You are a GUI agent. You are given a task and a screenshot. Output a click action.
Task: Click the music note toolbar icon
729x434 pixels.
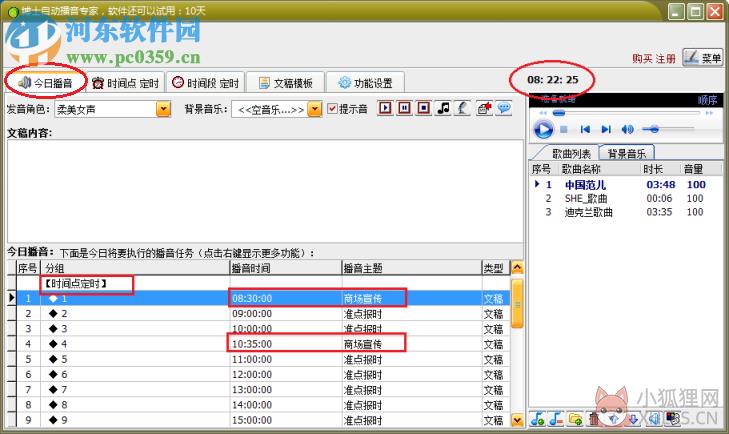[444, 108]
